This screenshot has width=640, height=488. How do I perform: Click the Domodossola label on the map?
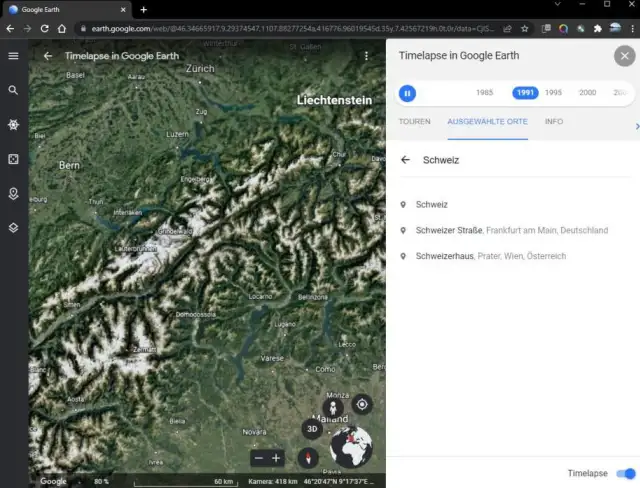196,315
